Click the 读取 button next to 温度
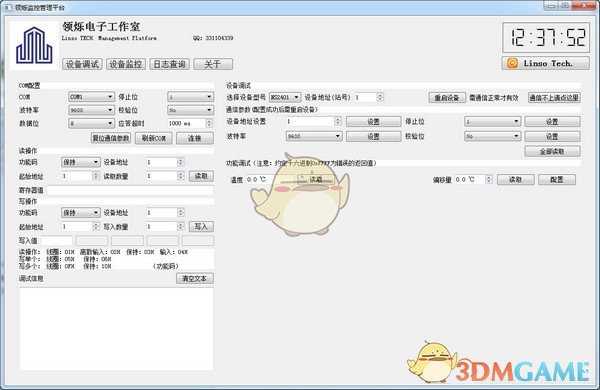Viewport: 600px width, 390px height. (316, 179)
